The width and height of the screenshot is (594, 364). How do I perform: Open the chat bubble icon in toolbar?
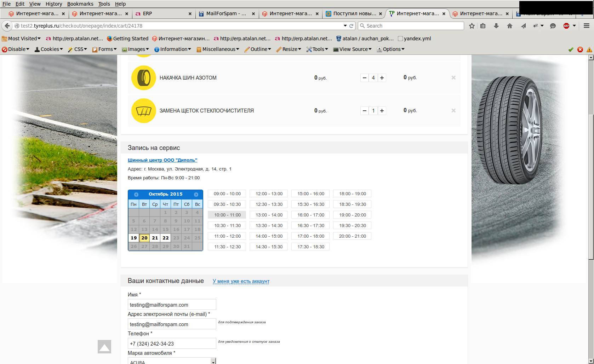click(x=553, y=26)
